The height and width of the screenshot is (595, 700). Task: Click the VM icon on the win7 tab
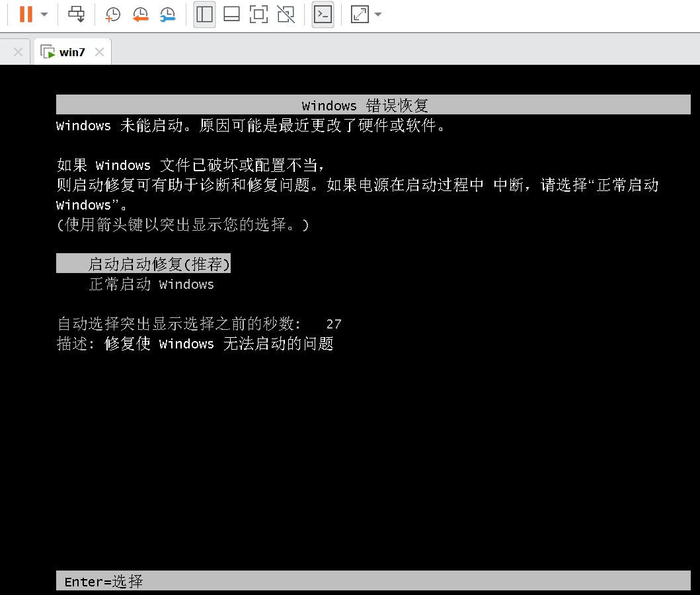tap(47, 51)
